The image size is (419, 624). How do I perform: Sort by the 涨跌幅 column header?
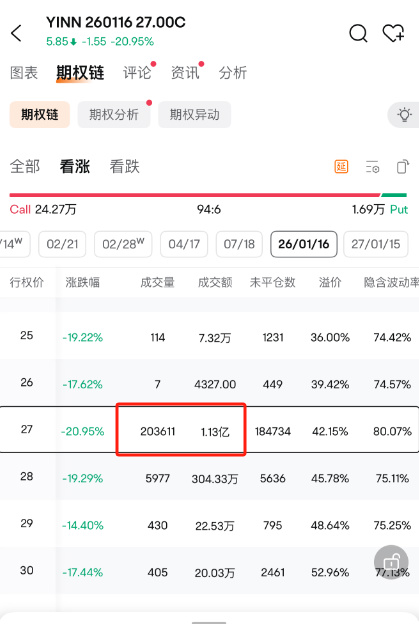point(82,282)
